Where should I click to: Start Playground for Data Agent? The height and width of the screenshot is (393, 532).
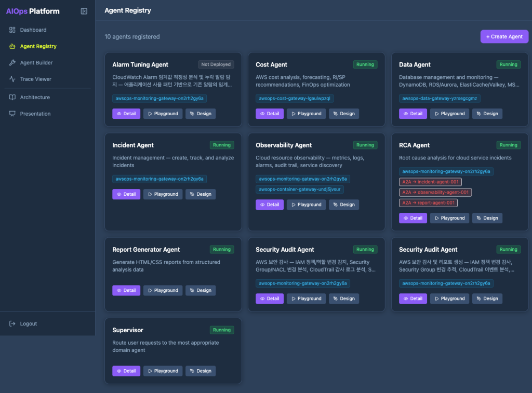point(449,114)
